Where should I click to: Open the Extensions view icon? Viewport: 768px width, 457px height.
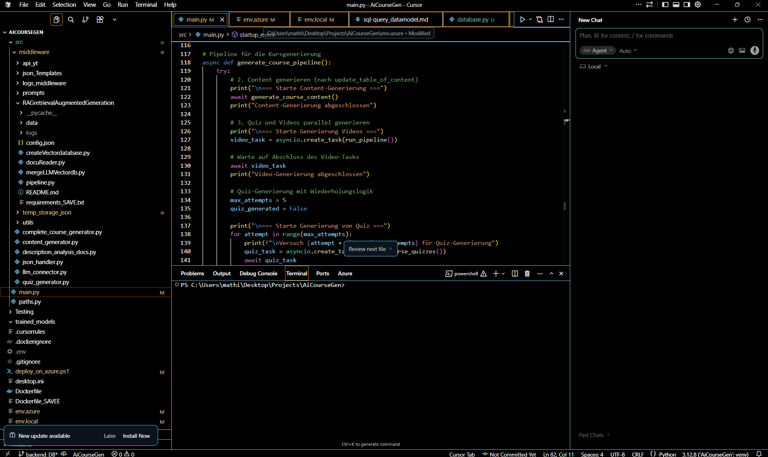tap(100, 19)
